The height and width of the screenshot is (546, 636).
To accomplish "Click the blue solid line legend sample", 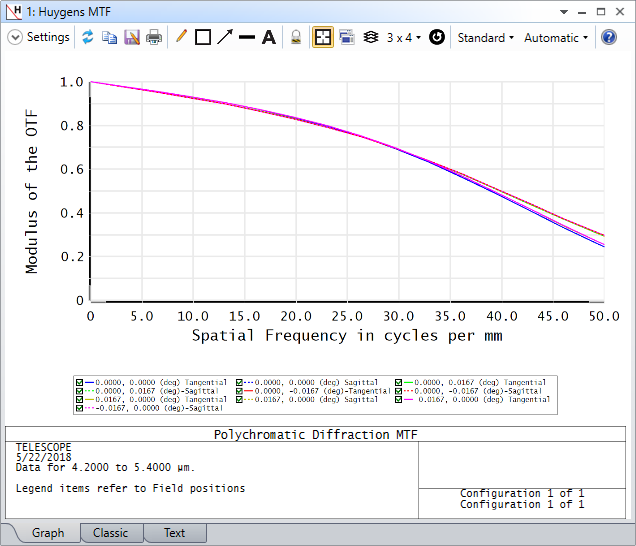I will click(x=89, y=383).
